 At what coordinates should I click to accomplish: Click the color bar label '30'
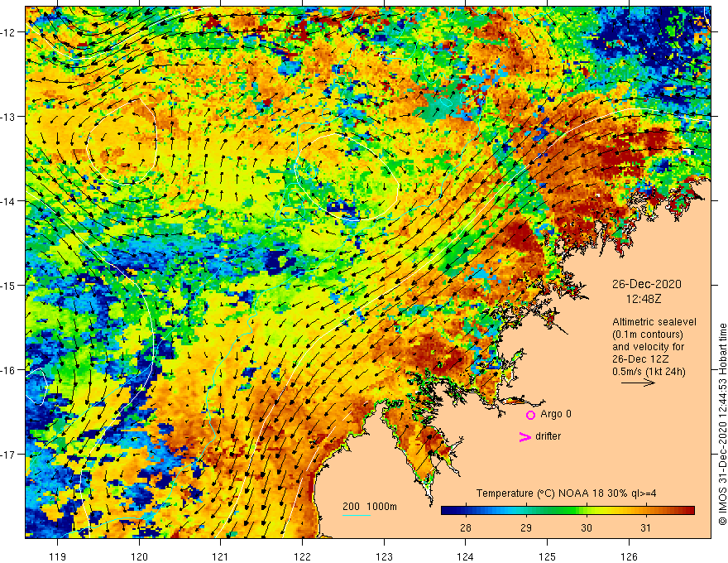[587, 527]
